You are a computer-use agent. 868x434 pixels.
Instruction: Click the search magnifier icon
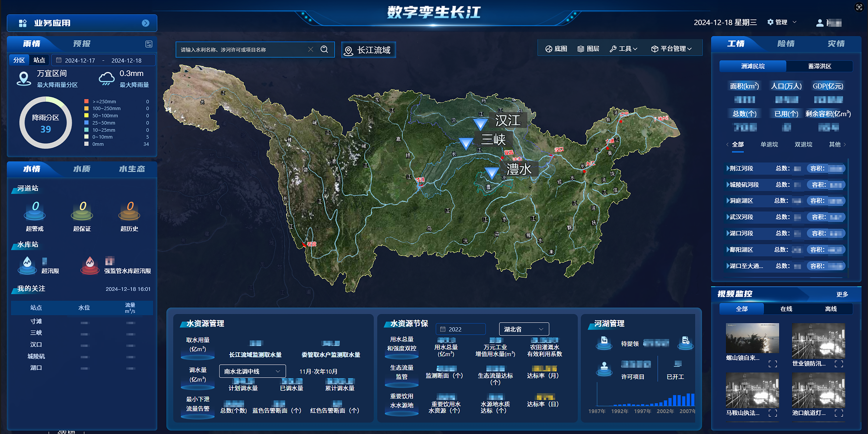[x=324, y=49]
